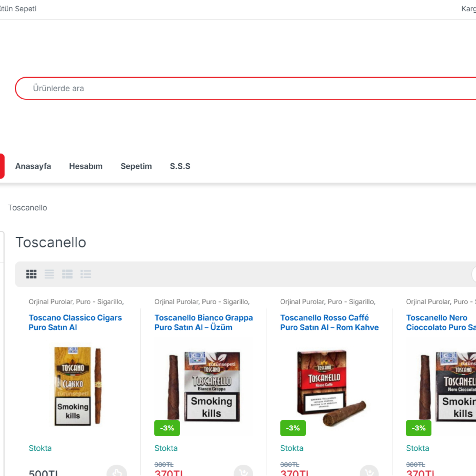Switch to bulleted list view icon
The image size is (476, 476).
(x=86, y=274)
